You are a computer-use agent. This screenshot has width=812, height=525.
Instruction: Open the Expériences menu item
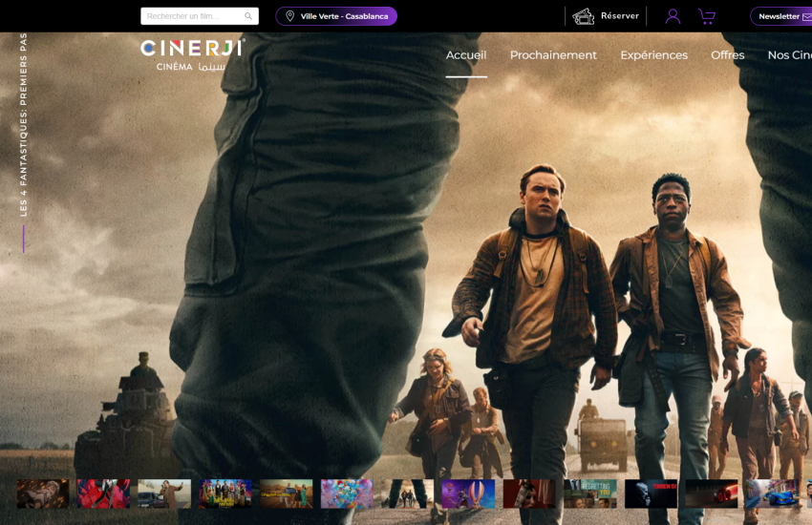(654, 54)
